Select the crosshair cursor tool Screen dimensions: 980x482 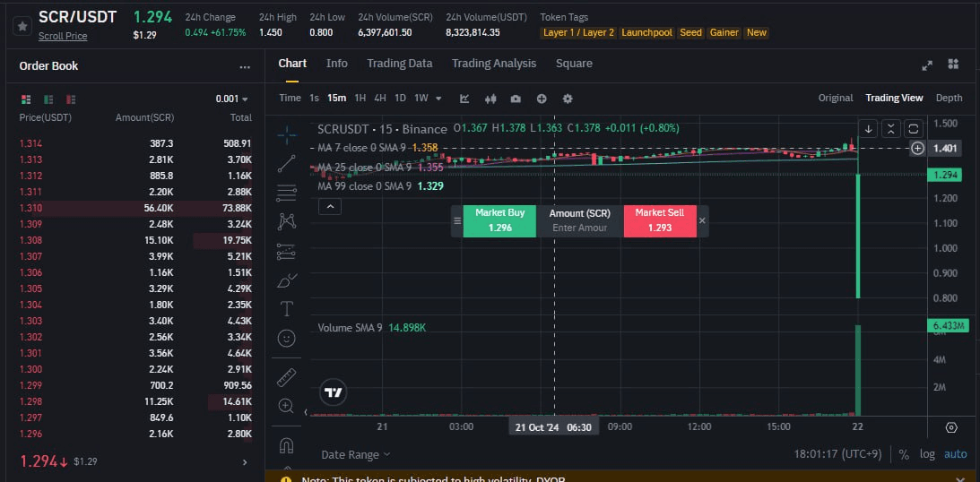tap(287, 135)
